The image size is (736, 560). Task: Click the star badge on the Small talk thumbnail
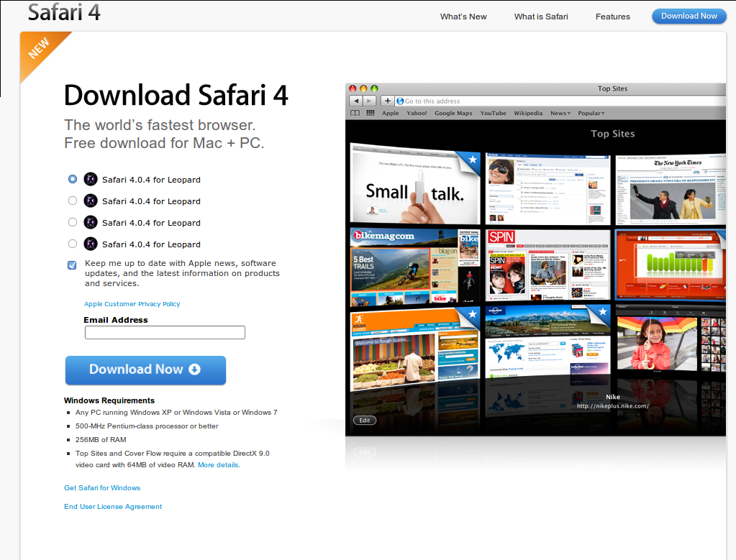(x=472, y=160)
